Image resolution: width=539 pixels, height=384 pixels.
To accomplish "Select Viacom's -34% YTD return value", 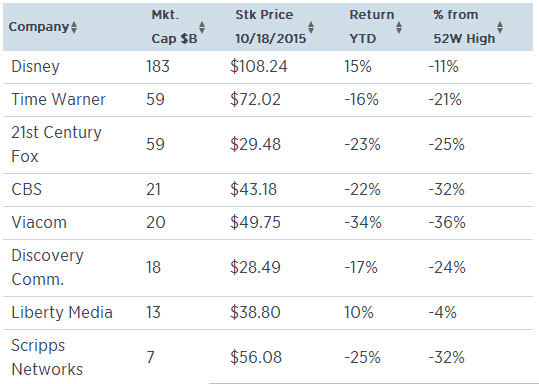I will [x=363, y=222].
